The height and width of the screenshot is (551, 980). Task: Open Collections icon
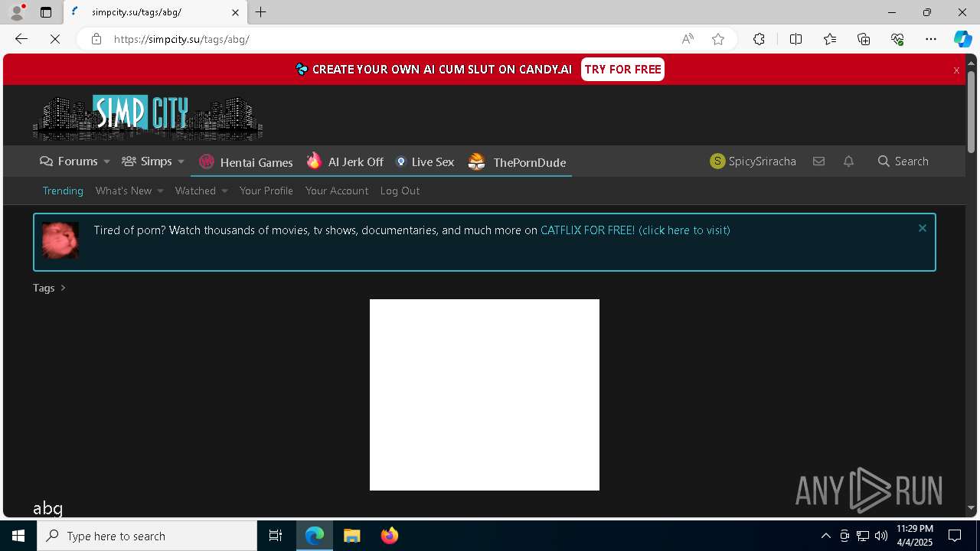point(864,39)
